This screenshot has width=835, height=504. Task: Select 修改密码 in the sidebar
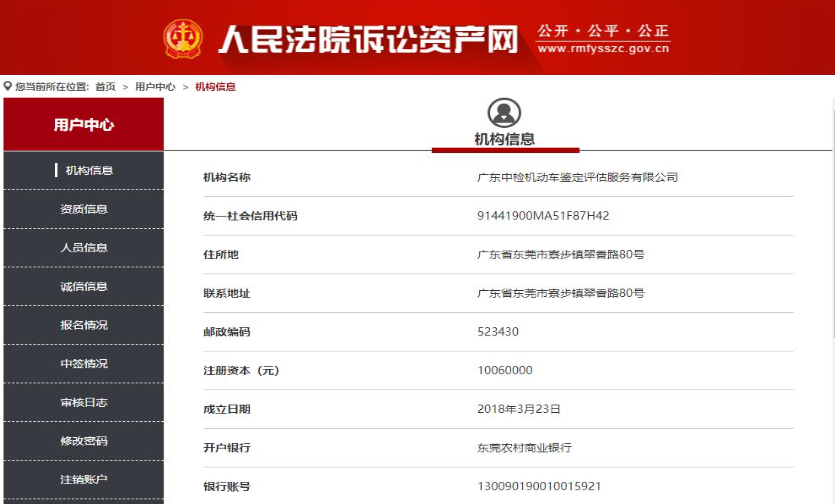click(84, 441)
